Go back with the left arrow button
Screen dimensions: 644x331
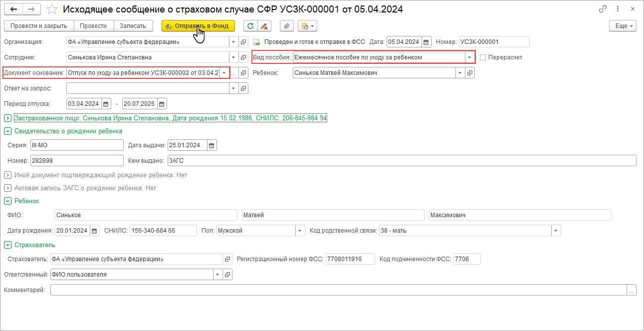point(13,9)
